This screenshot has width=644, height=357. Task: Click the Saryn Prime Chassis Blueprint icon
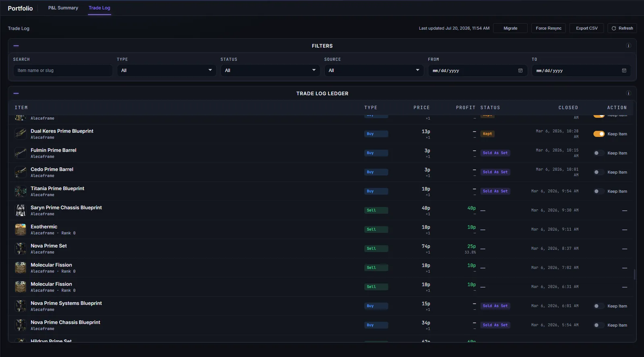pos(21,210)
